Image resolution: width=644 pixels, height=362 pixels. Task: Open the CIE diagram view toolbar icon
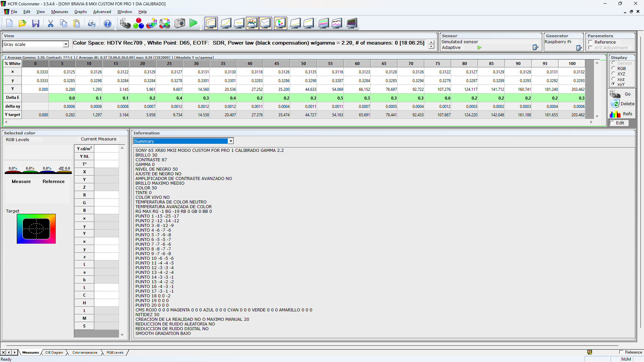280,23
